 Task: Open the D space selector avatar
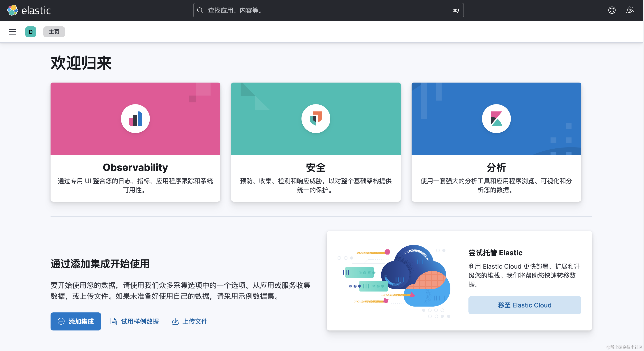[x=30, y=32]
